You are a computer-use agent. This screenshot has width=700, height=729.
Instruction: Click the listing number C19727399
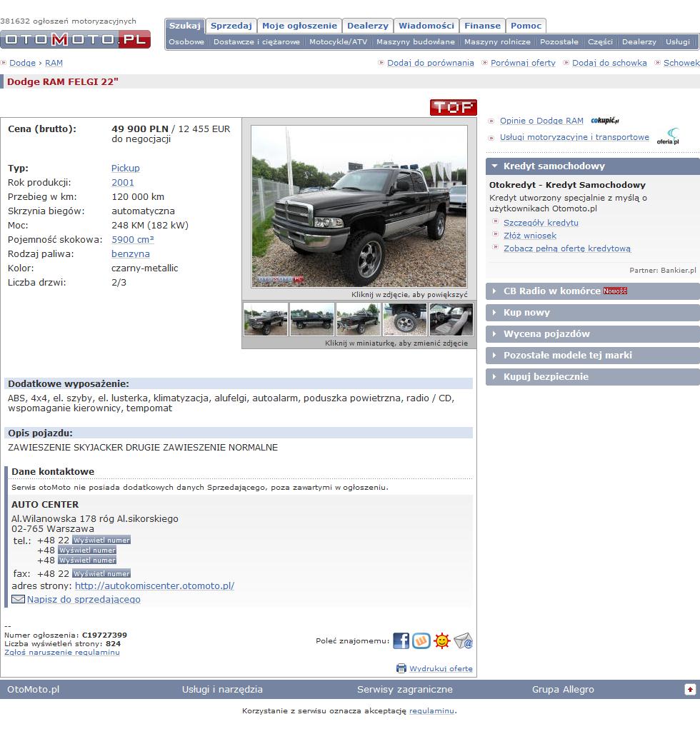(105, 635)
